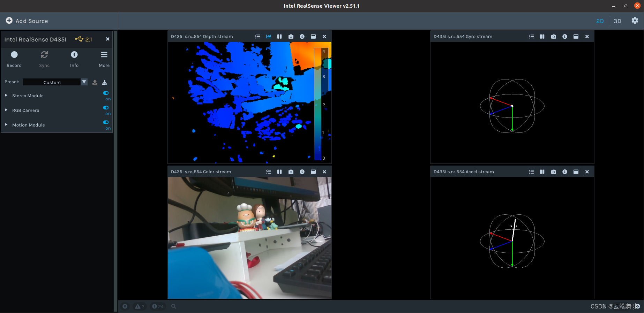Click the search icon in status bar
This screenshot has height=313, width=644.
(x=174, y=306)
